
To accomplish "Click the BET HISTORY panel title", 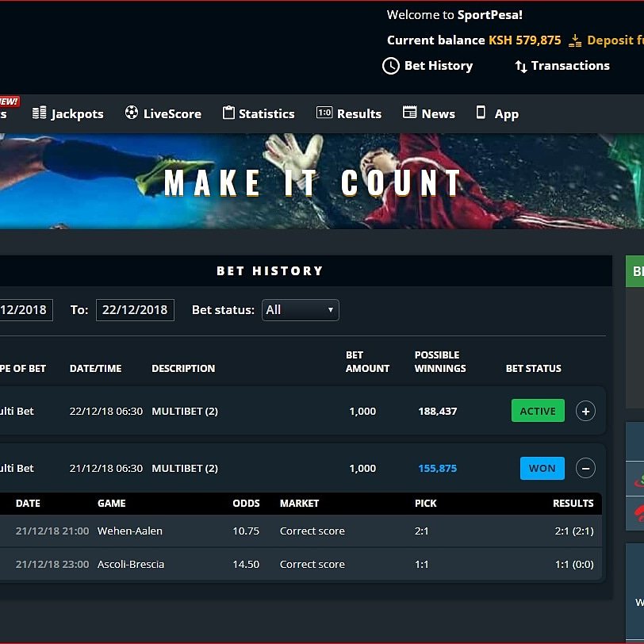I will [270, 271].
